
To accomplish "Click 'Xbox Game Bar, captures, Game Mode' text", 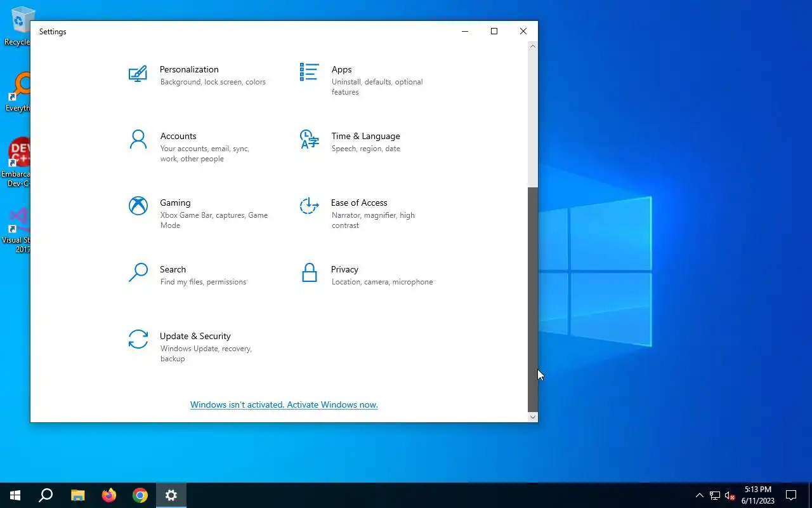I will coord(214,220).
